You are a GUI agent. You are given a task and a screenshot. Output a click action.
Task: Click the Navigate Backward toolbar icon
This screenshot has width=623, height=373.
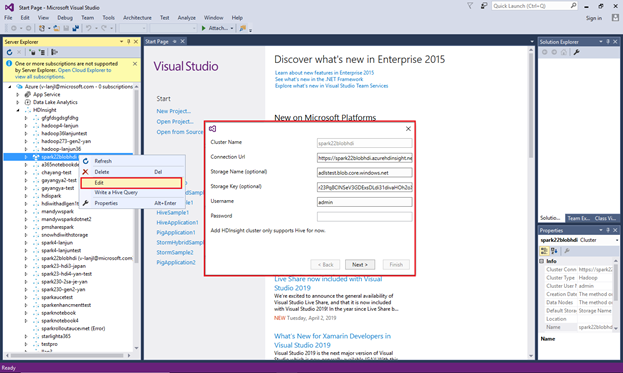14,28
